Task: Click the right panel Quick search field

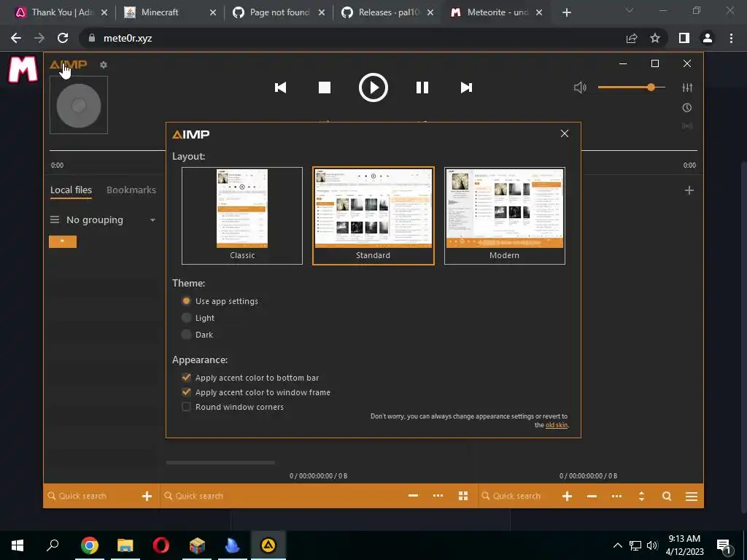Action: coord(519,496)
